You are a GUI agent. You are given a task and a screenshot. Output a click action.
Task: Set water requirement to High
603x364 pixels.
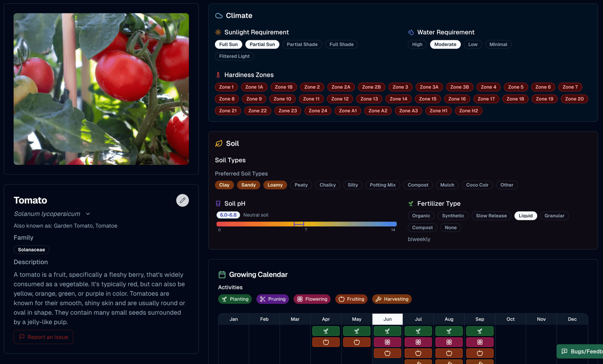417,45
